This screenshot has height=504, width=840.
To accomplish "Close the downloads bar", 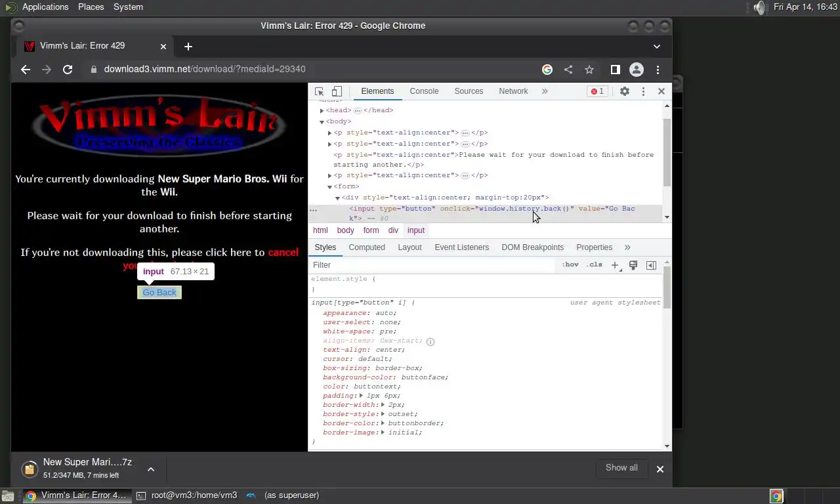I will 660,469.
